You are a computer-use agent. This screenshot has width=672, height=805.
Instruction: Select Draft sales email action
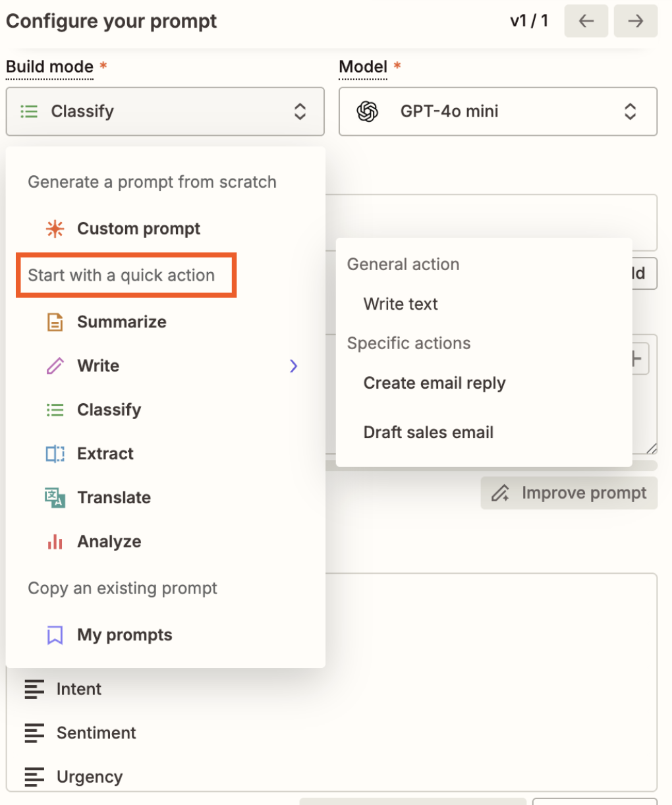click(428, 432)
